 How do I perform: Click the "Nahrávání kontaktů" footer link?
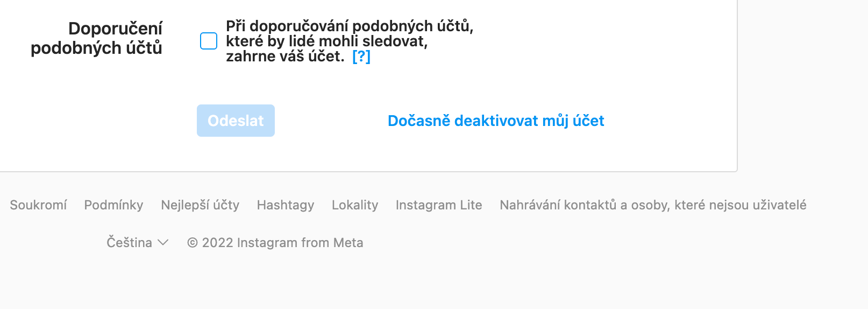tap(653, 205)
